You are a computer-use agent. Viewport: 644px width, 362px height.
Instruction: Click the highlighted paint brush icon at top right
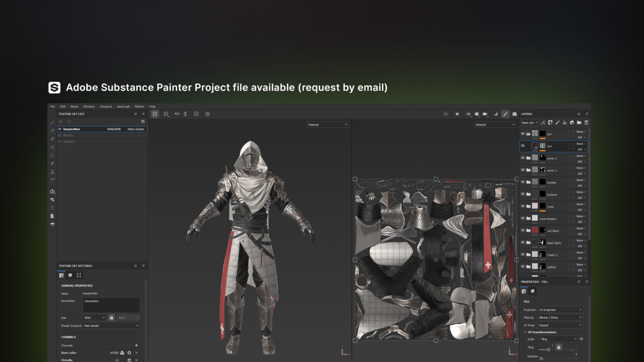coord(505,114)
